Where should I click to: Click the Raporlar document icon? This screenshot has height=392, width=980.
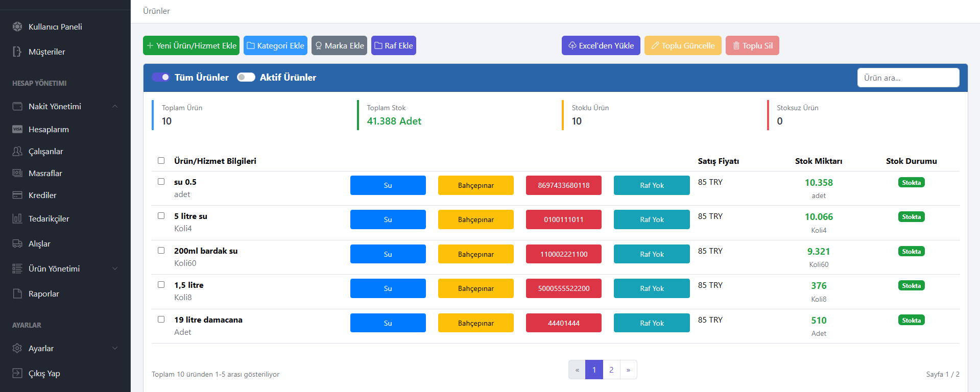17,293
